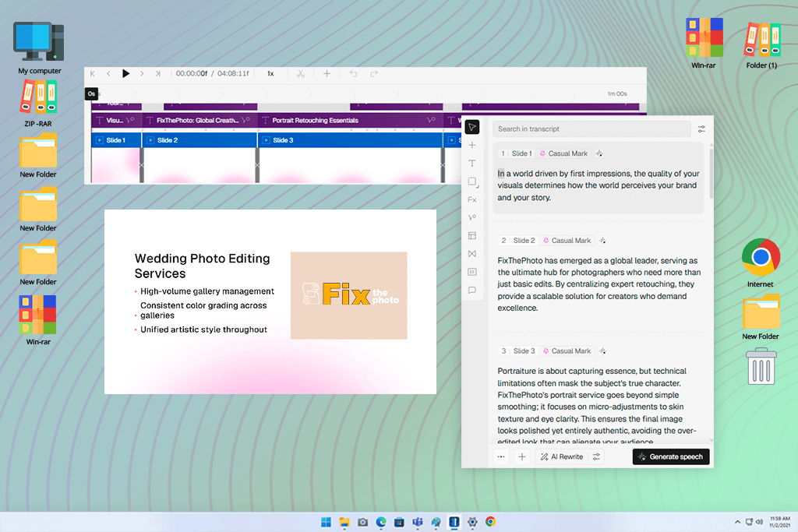The height and width of the screenshot is (532, 798).
Task: Jump to end of the timeline
Action: coord(157,74)
